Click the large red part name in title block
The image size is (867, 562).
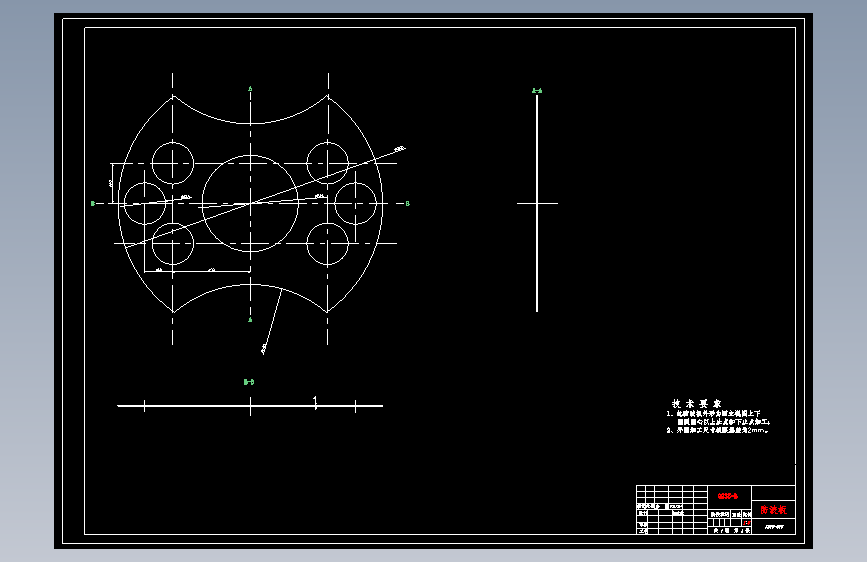pos(773,509)
